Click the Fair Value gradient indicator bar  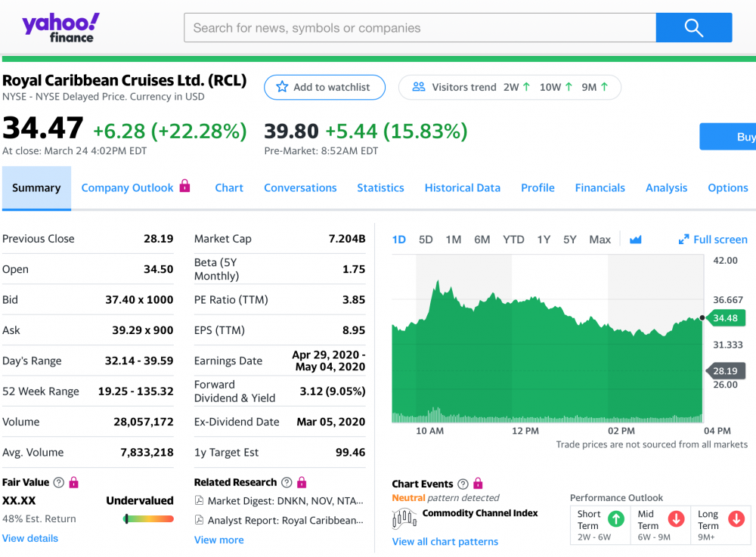pyautogui.click(x=148, y=519)
